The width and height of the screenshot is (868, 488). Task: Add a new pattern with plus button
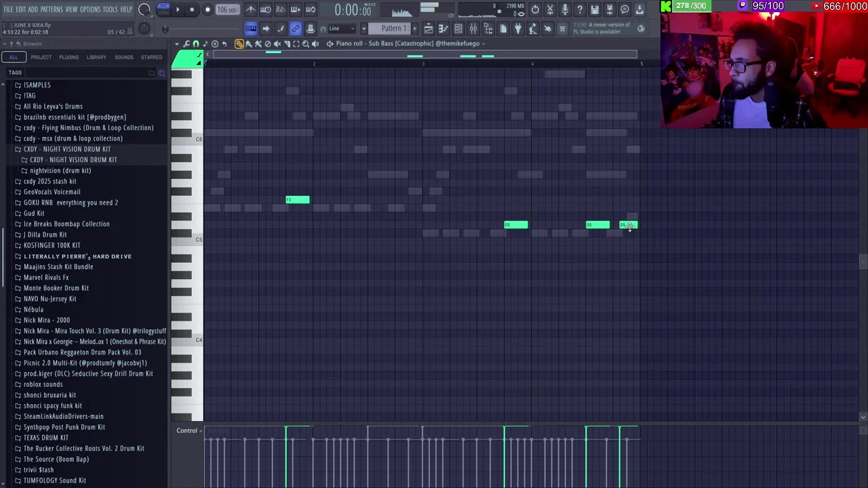click(x=414, y=28)
